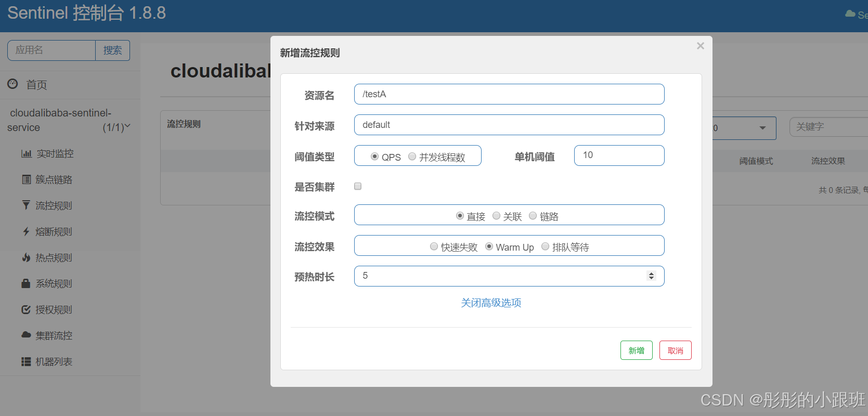The height and width of the screenshot is (416, 868).
Task: Choose 关联 flow control mode
Action: point(496,216)
